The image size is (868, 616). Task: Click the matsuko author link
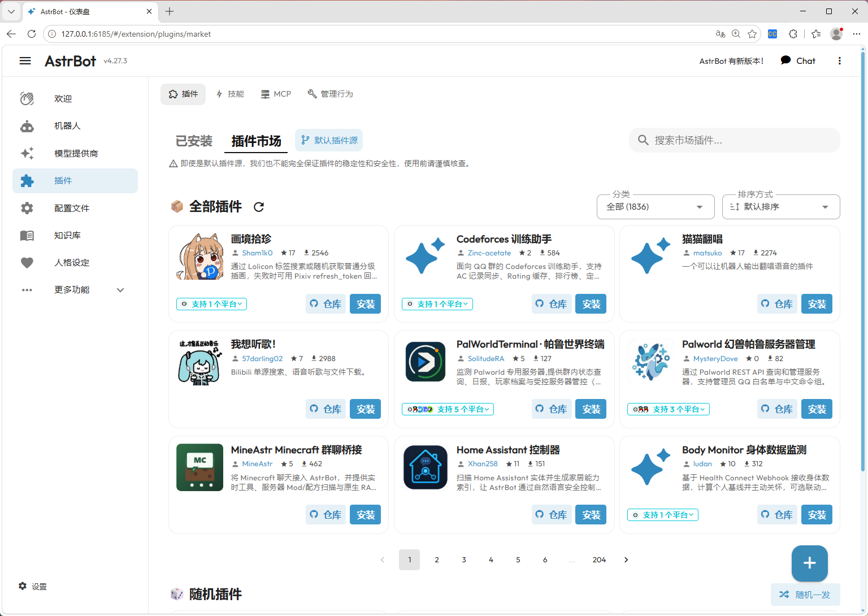[x=708, y=253]
